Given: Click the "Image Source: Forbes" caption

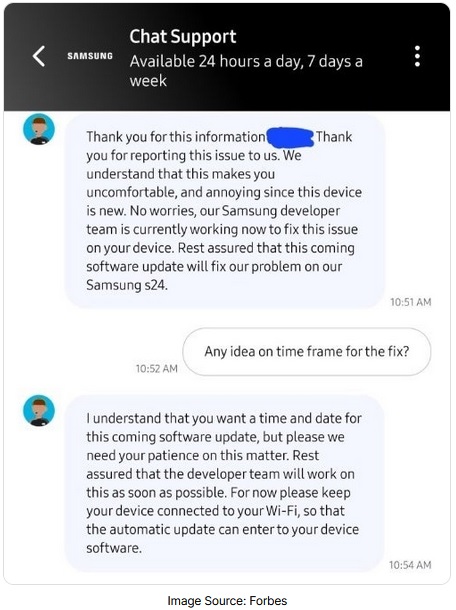Looking at the screenshot, I should click(x=227, y=601).
